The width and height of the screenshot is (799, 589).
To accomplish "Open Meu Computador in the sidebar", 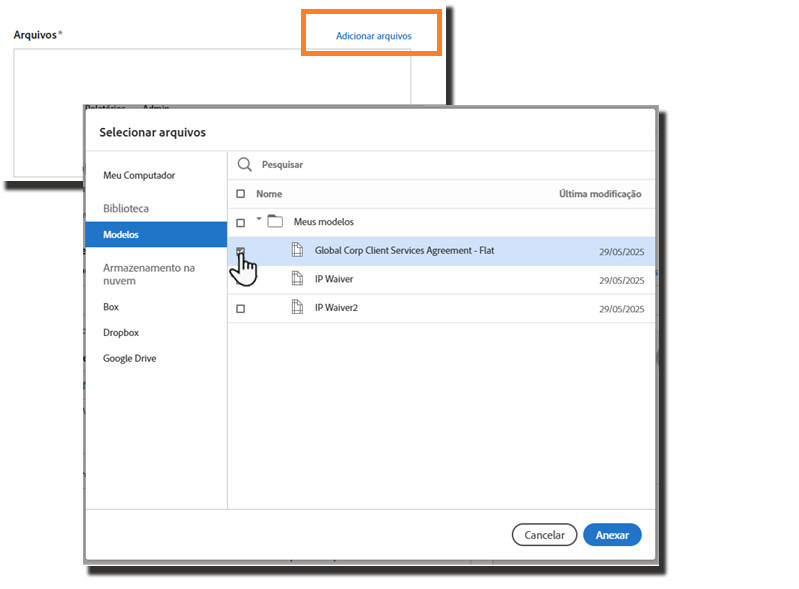I will point(139,176).
